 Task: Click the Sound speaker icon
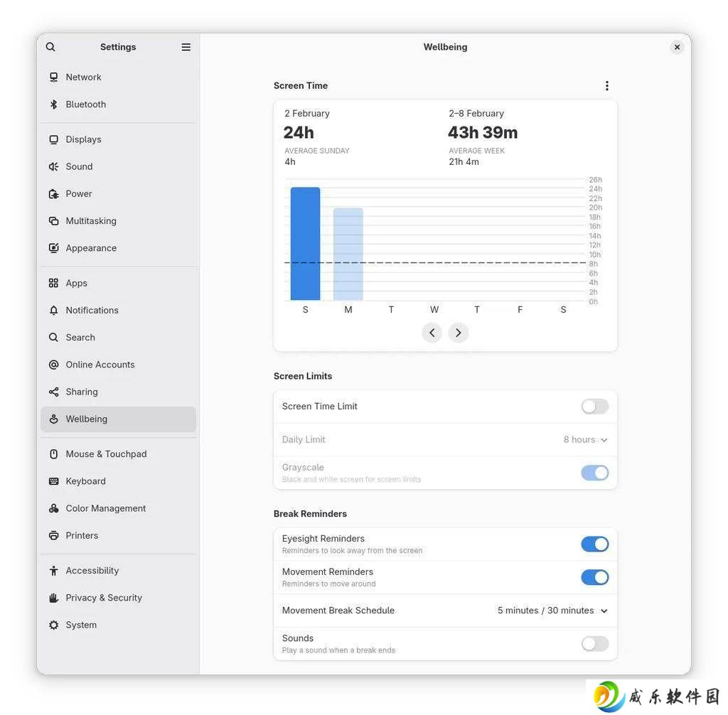click(54, 167)
